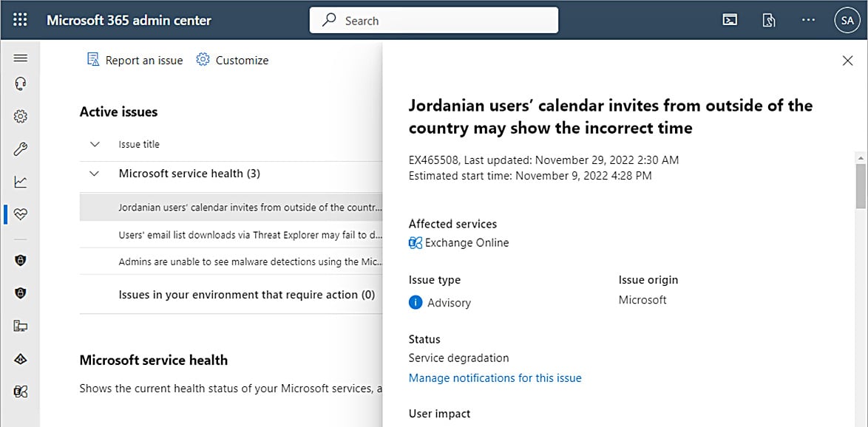The image size is (868, 427).
Task: Collapse all groups chevron beside Issue title
Action: (95, 144)
